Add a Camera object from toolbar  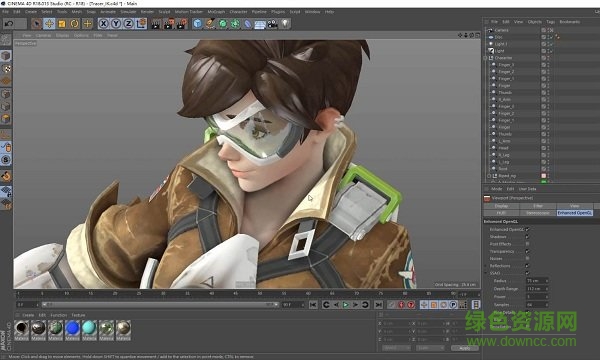273,24
